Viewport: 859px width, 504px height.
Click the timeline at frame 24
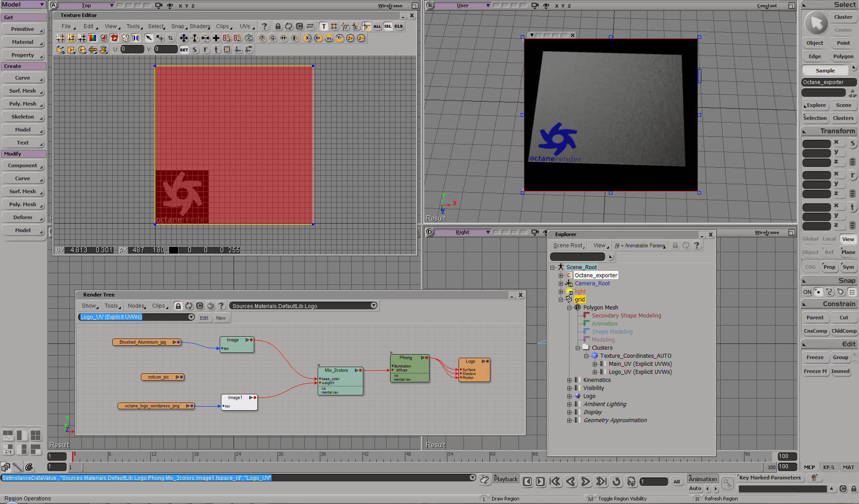[x=235, y=456]
